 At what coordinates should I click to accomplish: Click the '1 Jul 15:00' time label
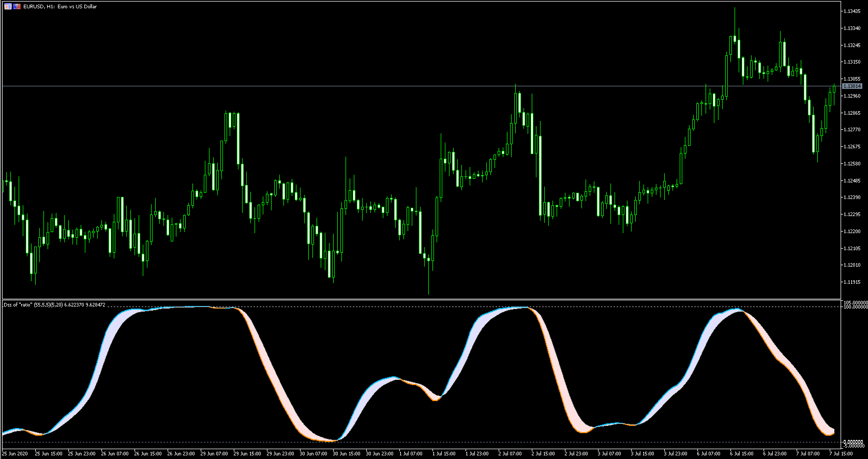pyautogui.click(x=444, y=454)
